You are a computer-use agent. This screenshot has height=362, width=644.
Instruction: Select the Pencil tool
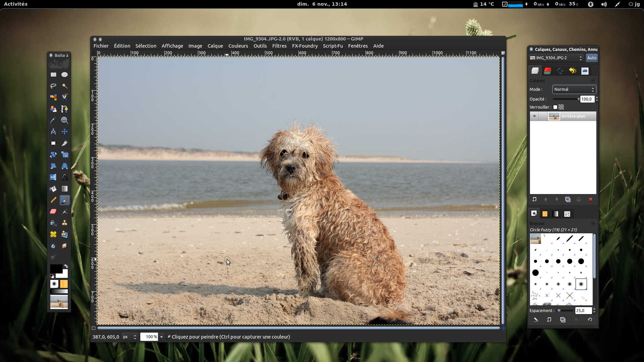coord(53,200)
